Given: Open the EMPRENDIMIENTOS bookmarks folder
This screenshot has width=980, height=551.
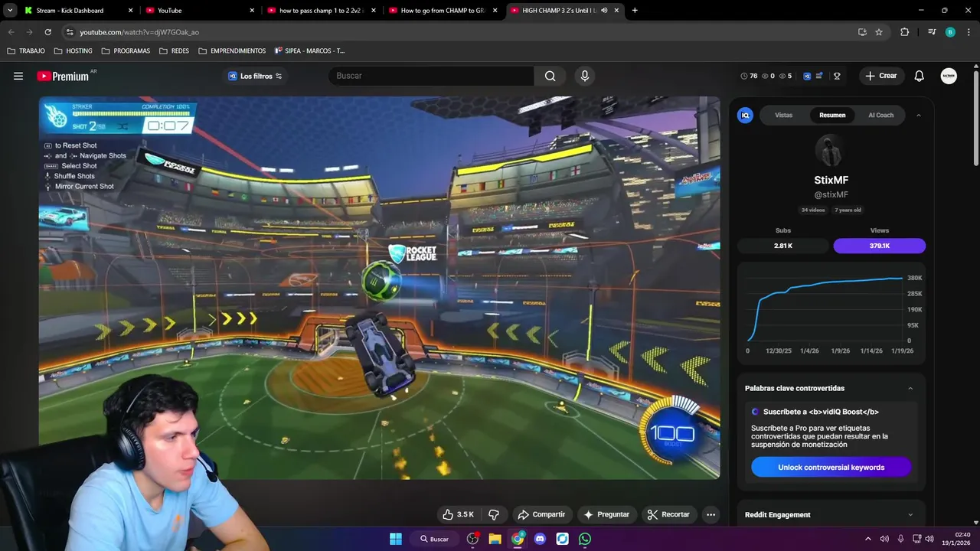Looking at the screenshot, I should [232, 51].
